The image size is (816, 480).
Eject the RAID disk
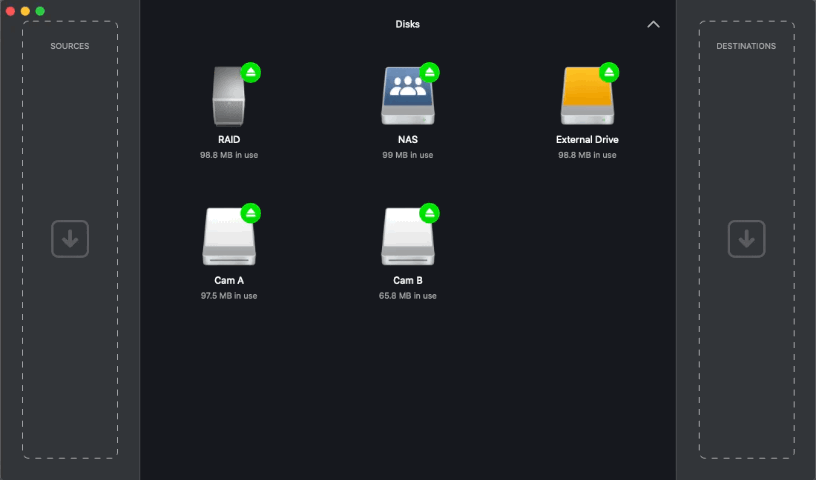click(251, 72)
